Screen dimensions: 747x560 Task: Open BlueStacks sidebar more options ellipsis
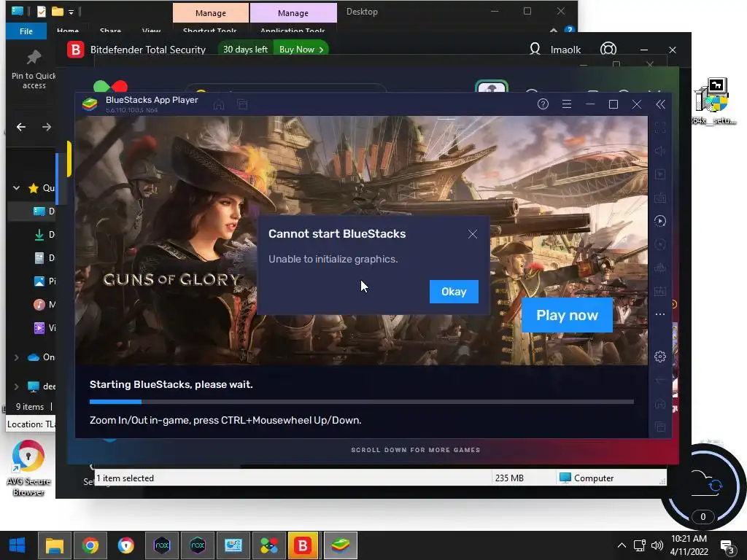(659, 314)
